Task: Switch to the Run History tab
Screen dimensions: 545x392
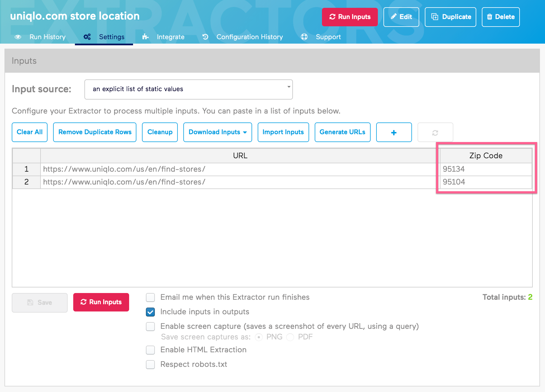Action: (x=47, y=37)
